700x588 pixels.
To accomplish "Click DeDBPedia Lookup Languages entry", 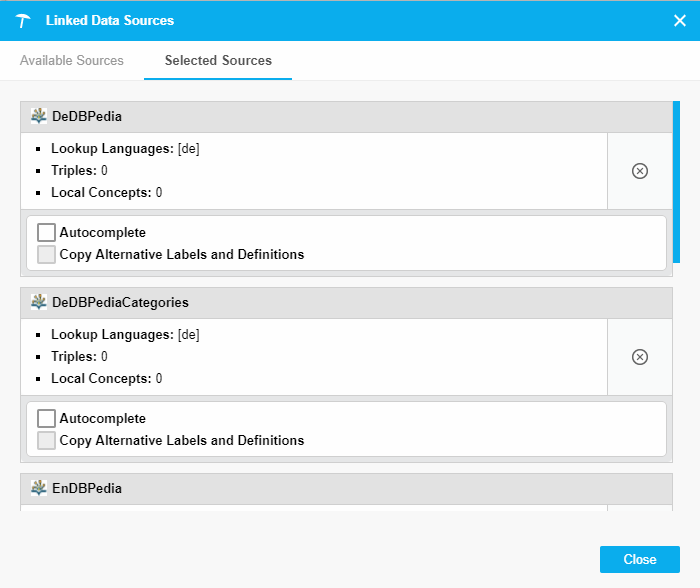I will coord(125,149).
